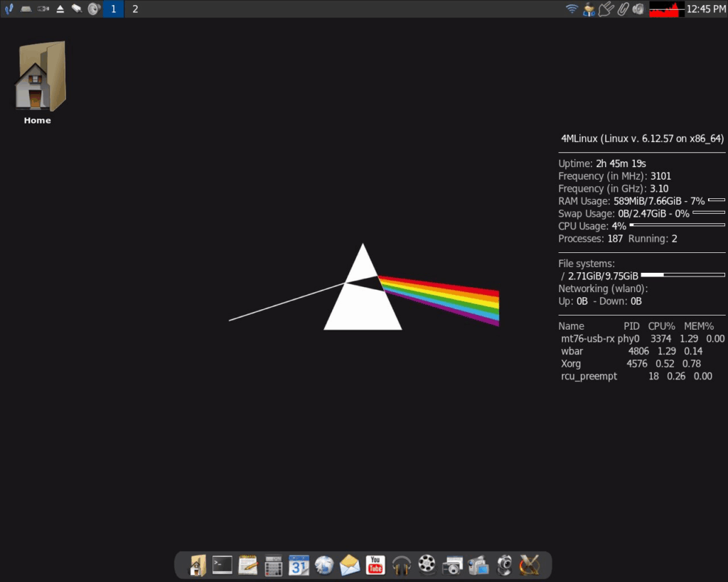The image size is (728, 582).
Task: Open the footprints start menu
Action: point(9,9)
